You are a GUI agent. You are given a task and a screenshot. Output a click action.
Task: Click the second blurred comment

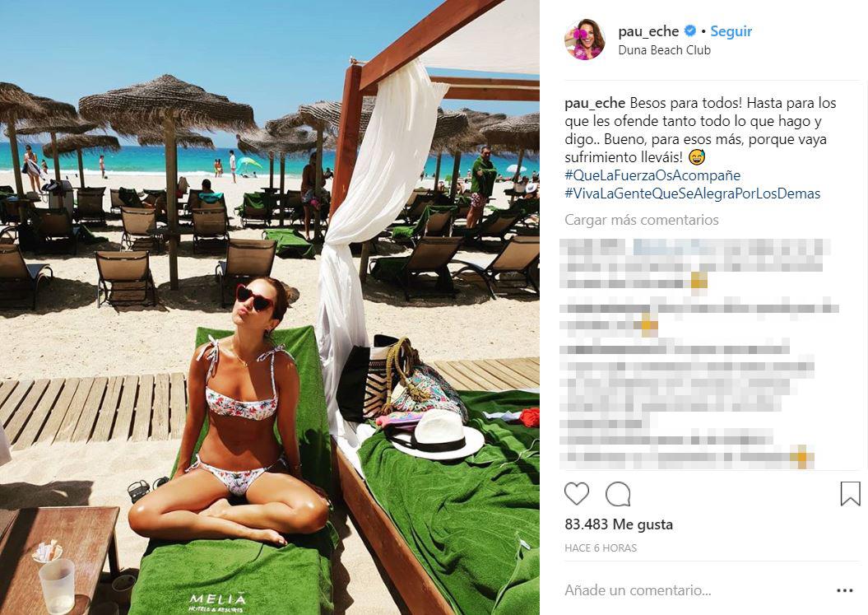point(699,317)
